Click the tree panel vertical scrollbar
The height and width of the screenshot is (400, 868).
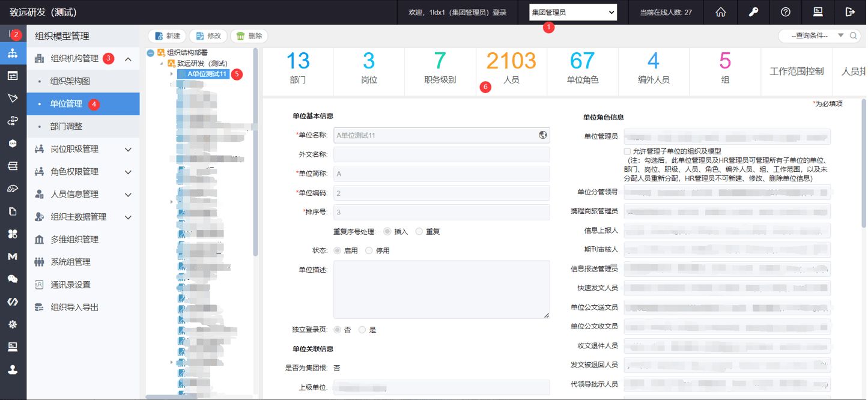pyautogui.click(x=255, y=153)
